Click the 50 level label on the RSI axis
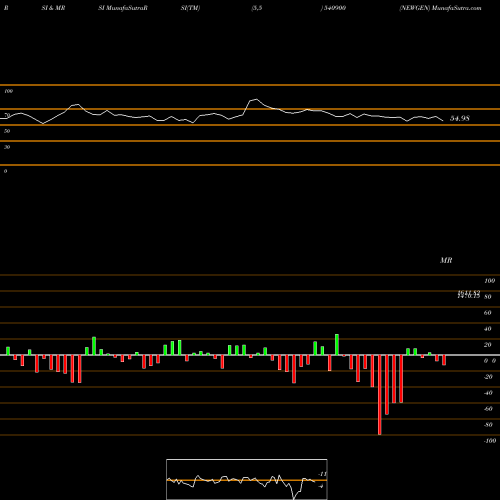Image resolution: width=500 pixels, height=500 pixels. tap(7, 131)
